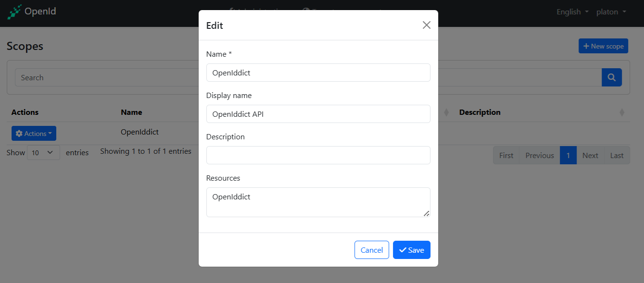Select the empty Description input
The width and height of the screenshot is (644, 283).
(318, 155)
